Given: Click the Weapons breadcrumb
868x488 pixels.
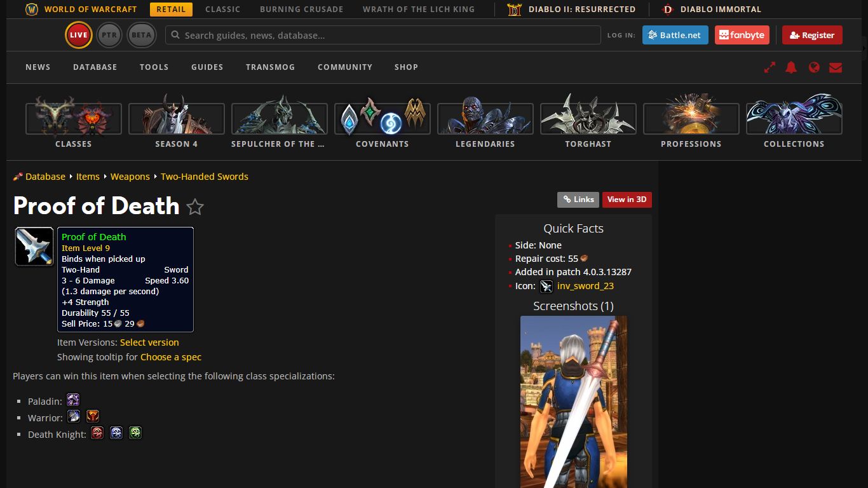Looking at the screenshot, I should (130, 177).
